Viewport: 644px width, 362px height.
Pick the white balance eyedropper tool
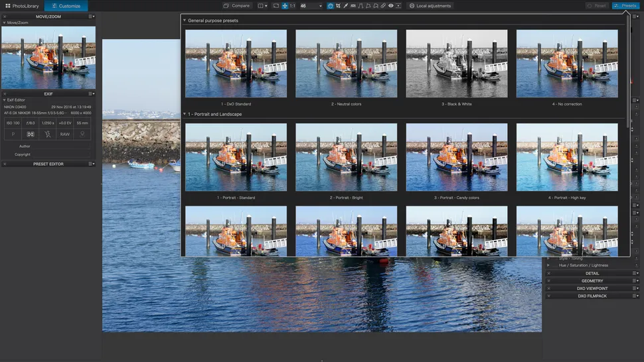click(345, 6)
